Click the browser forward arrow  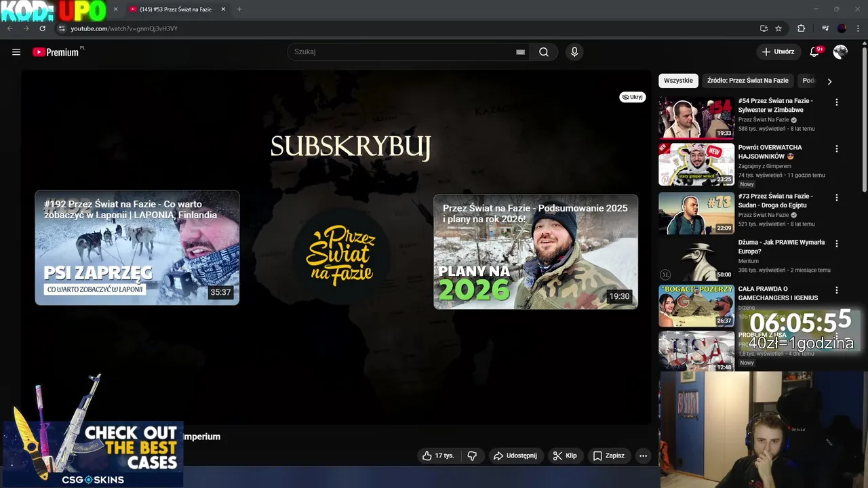26,28
